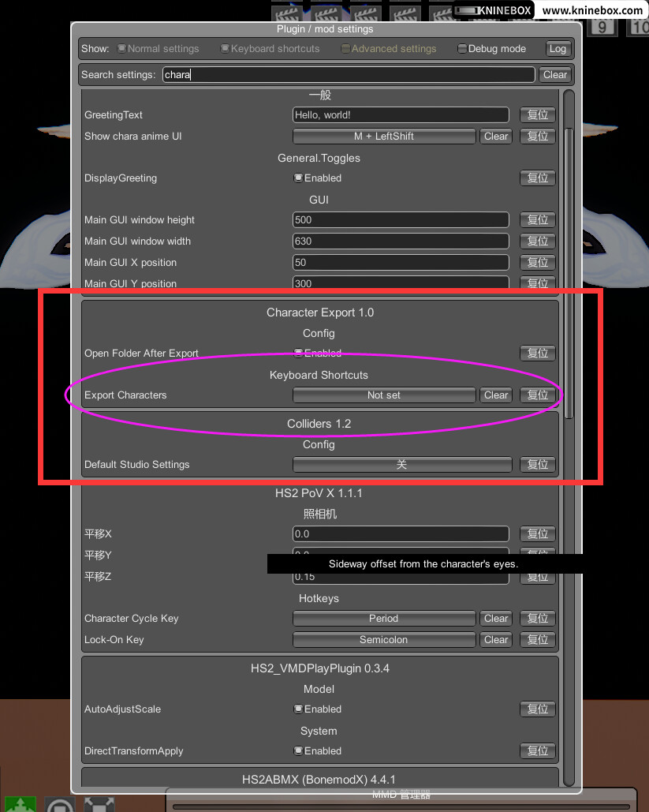Reset DirectTransformApply setting
The image size is (649, 812).
pos(538,751)
